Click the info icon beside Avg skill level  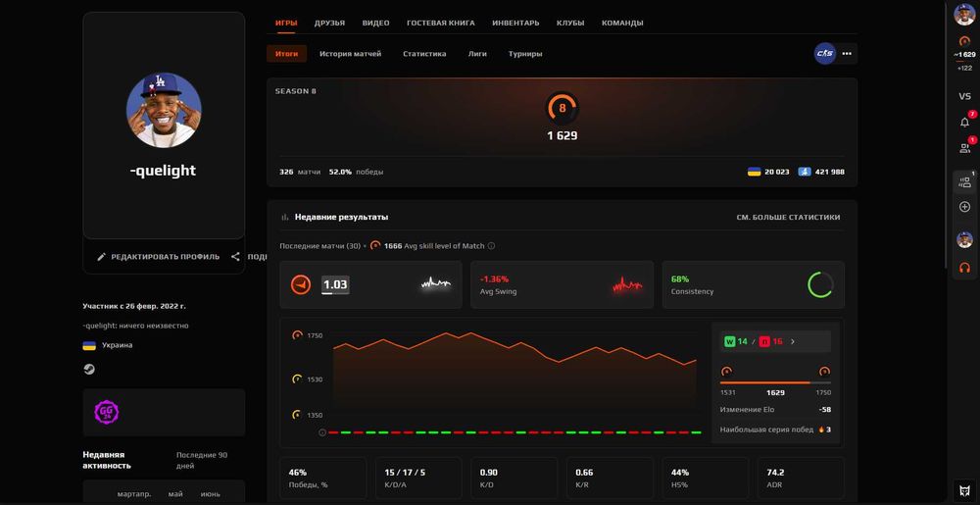pyautogui.click(x=491, y=245)
